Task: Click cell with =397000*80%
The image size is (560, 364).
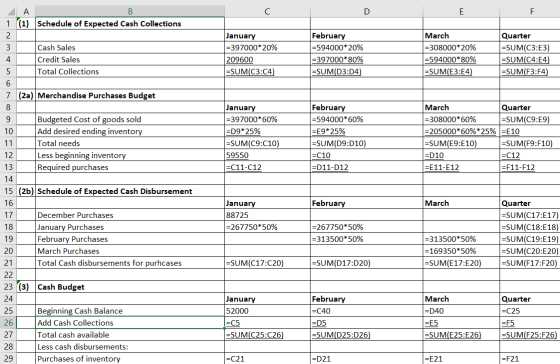Action: (x=367, y=60)
